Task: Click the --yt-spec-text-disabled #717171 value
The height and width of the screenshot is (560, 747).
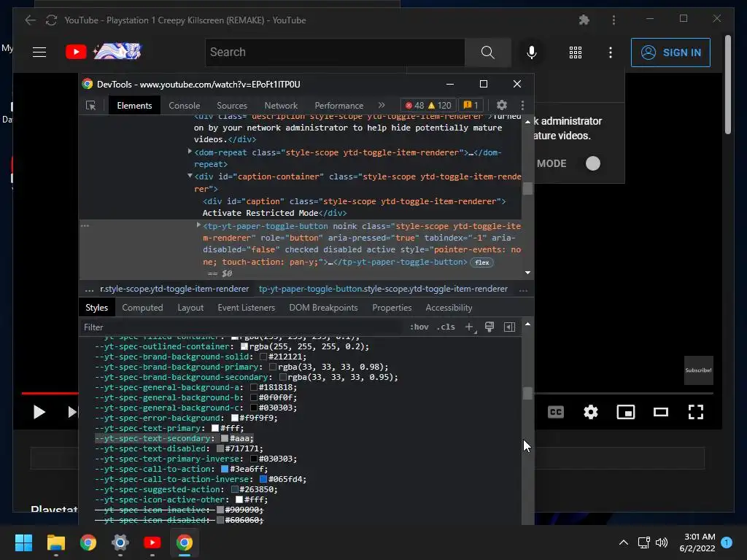Action: (242, 448)
